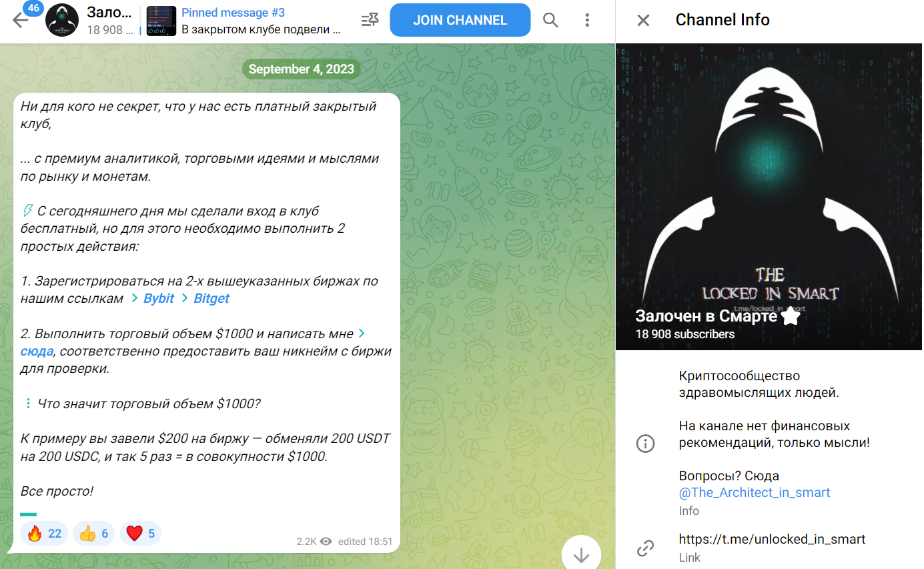Viewport: 924px width, 569px height.
Task: Close the Channel Info panel
Action: (x=643, y=20)
